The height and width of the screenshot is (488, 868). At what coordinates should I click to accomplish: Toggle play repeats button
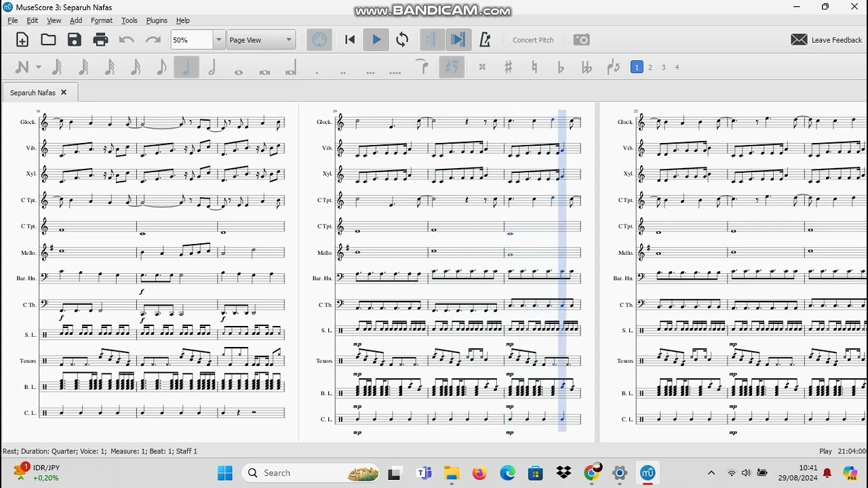point(431,40)
